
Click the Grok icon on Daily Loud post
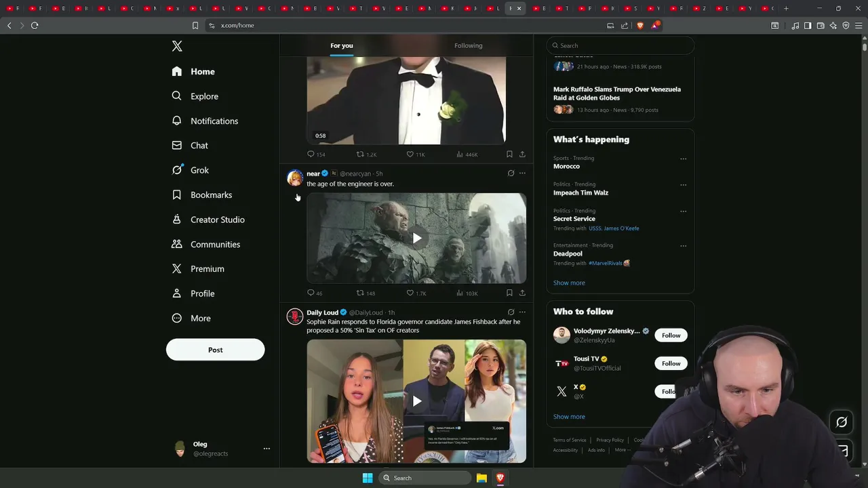tap(511, 312)
